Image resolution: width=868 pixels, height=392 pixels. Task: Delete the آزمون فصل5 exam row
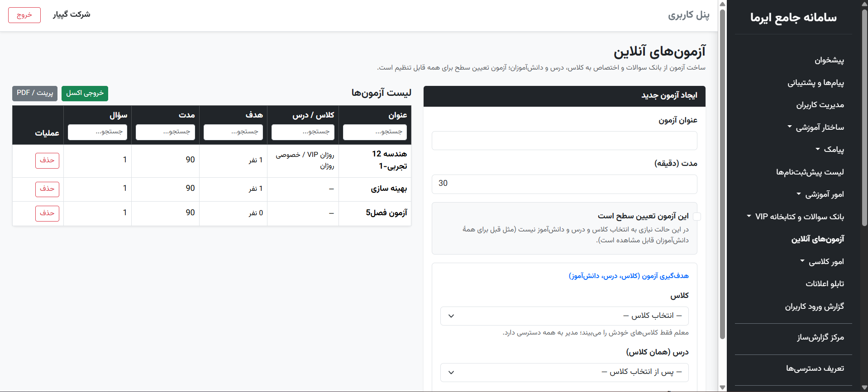[x=47, y=213]
